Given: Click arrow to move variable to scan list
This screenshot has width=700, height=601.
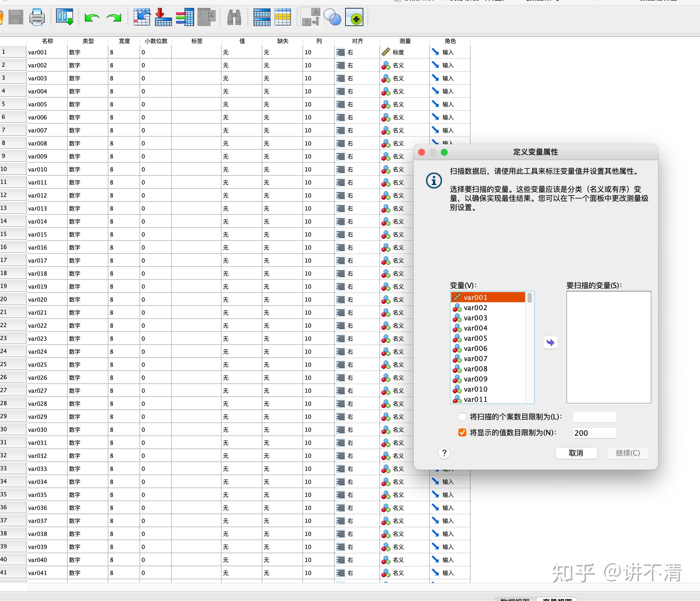Looking at the screenshot, I should pyautogui.click(x=550, y=343).
